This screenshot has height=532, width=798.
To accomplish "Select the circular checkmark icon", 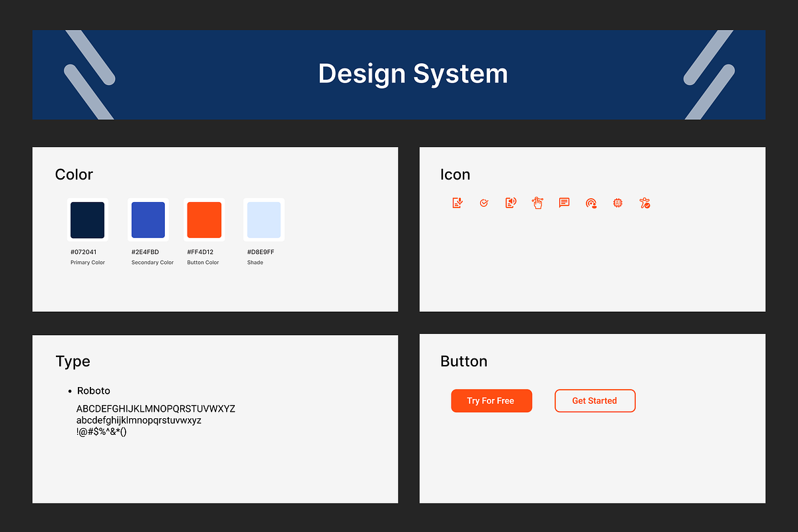I will (484, 203).
